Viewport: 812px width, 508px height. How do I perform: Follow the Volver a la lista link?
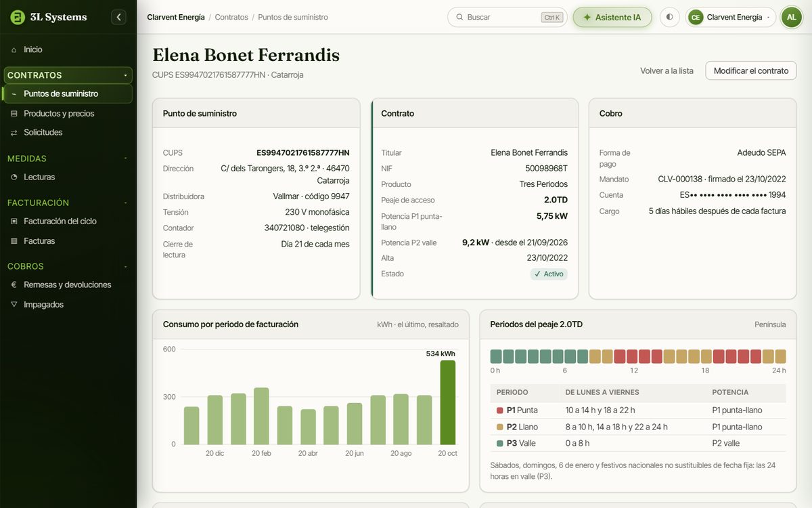(667, 70)
